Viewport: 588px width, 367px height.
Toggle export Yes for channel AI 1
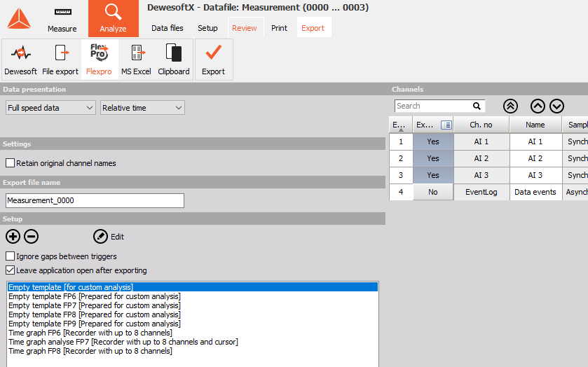click(x=433, y=141)
